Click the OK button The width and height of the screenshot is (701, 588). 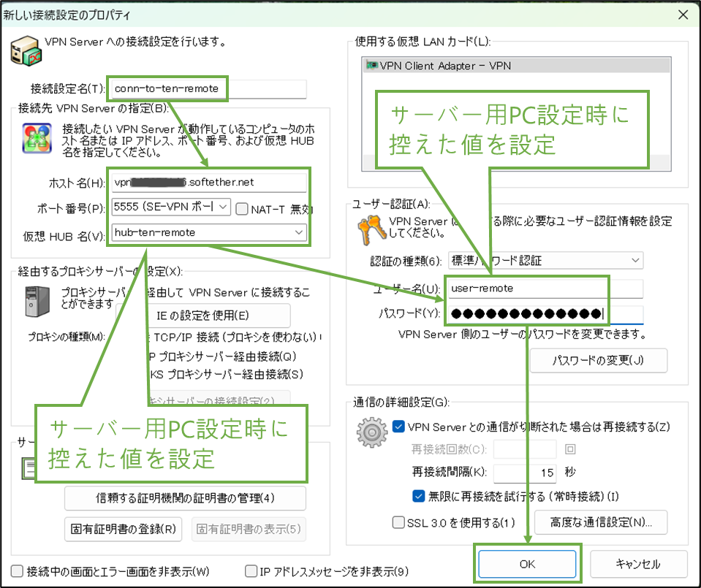tap(527, 564)
